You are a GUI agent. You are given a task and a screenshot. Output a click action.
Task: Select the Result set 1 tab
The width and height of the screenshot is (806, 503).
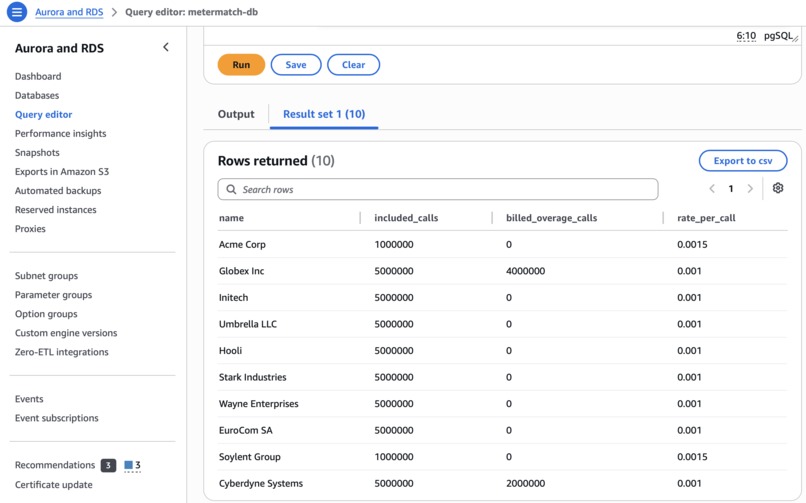pyautogui.click(x=324, y=114)
